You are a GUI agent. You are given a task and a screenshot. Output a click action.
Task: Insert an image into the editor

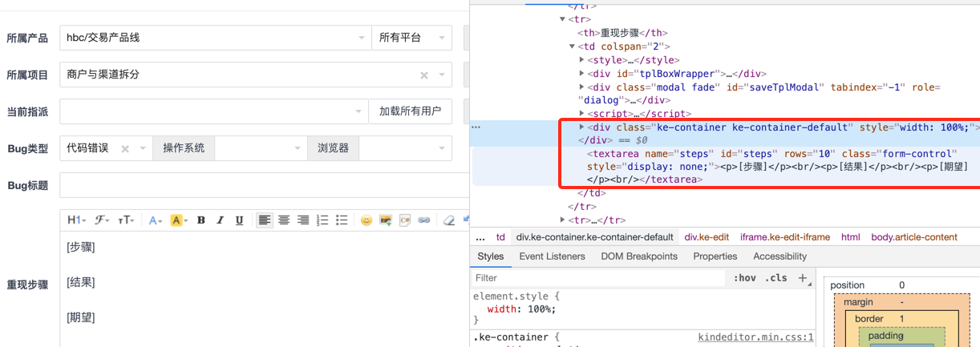[x=386, y=220]
